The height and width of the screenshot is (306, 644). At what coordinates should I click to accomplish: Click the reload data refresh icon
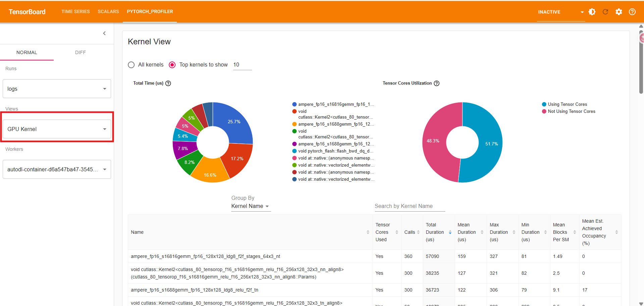[x=605, y=12]
